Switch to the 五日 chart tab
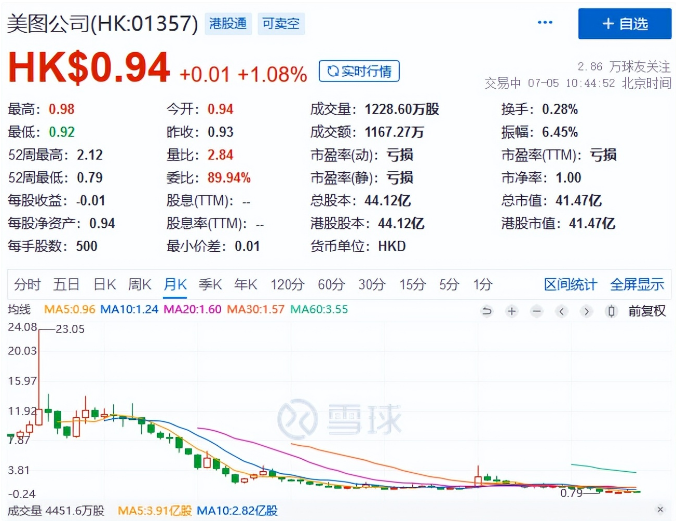Screen dimensions: 676x529 click(x=66, y=285)
